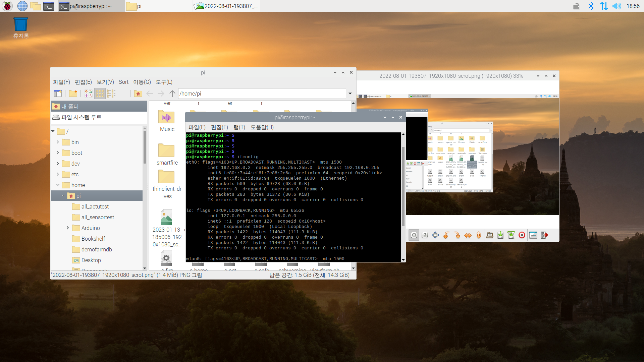
Task: Rotate image counterclockwise in viewer
Action: pos(446,235)
